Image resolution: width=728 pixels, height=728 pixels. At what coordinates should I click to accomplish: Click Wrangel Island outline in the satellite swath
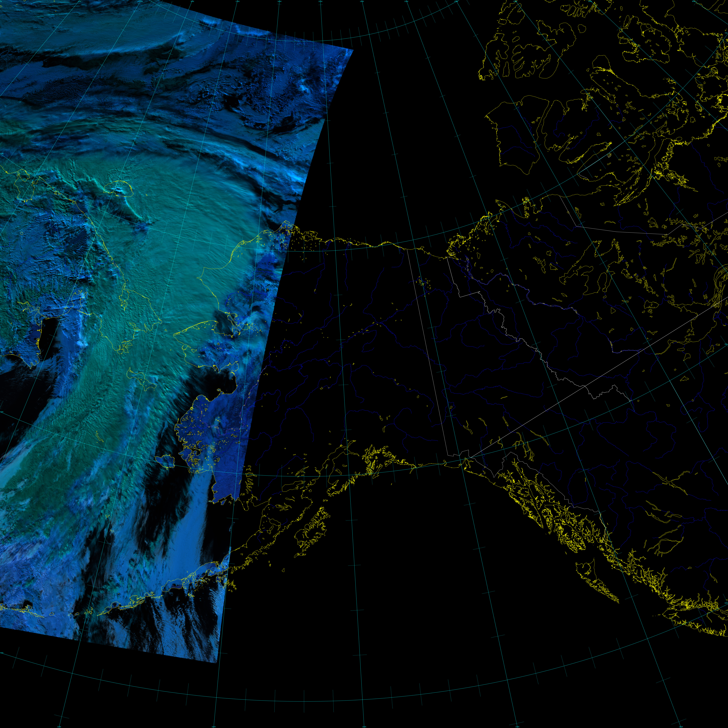[119, 188]
